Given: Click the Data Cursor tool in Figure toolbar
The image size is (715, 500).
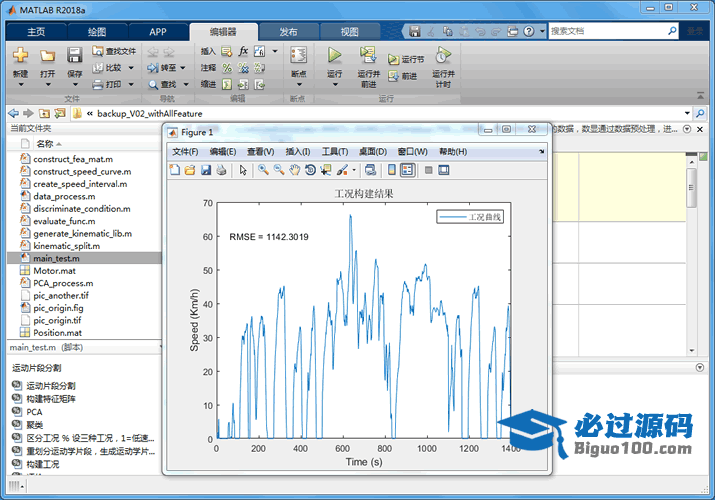Looking at the screenshot, I should tap(326, 170).
